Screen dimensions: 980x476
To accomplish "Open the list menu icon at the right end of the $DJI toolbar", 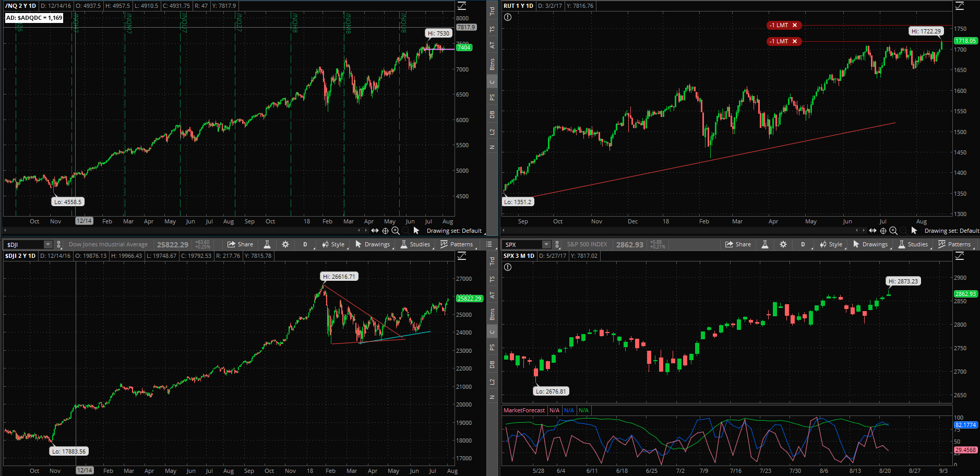I will click(x=489, y=244).
